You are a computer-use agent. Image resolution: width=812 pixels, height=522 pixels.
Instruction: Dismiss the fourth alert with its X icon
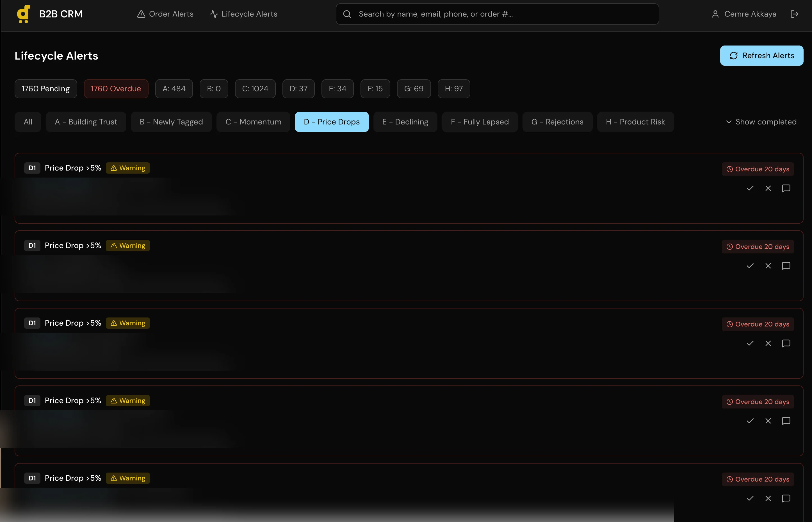coord(768,421)
